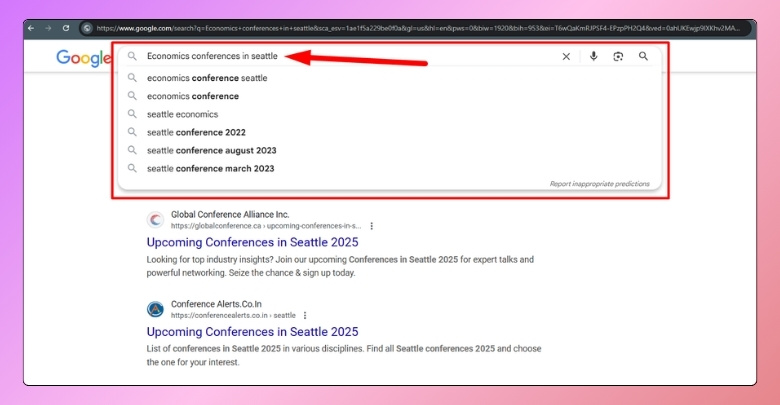Click the globalconference.ca URL breadcrumb
780x405 pixels.
(266, 226)
